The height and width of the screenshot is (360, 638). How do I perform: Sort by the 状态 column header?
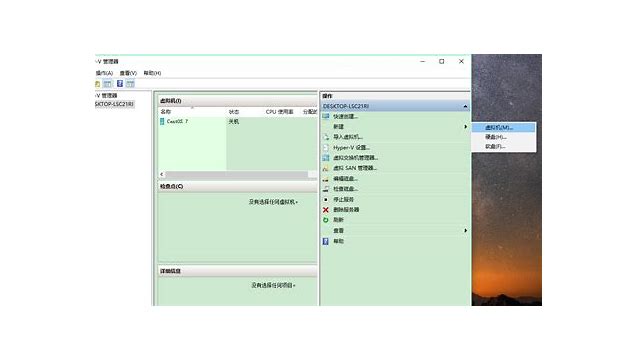[x=234, y=111]
